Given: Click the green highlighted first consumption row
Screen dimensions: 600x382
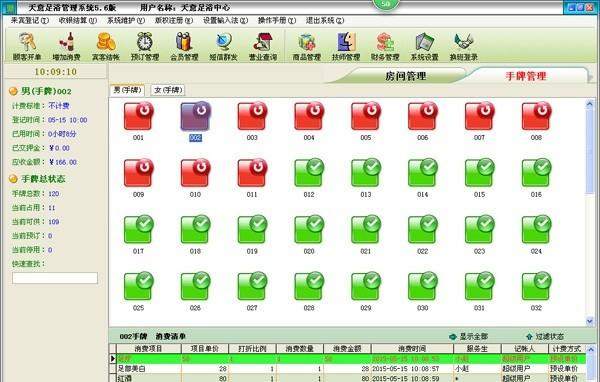Looking at the screenshot, I should 351,359.
